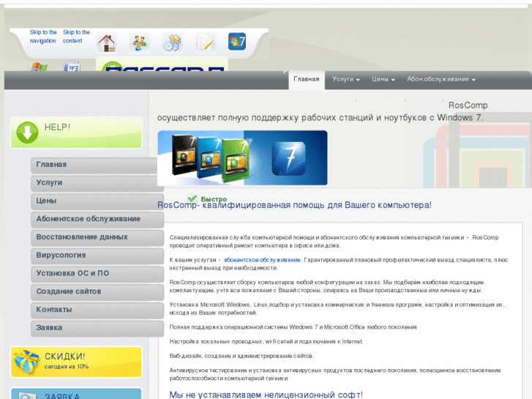This screenshot has width=532, height=399.
Task: Expand the Услуги top dropdown menu
Action: tap(345, 79)
